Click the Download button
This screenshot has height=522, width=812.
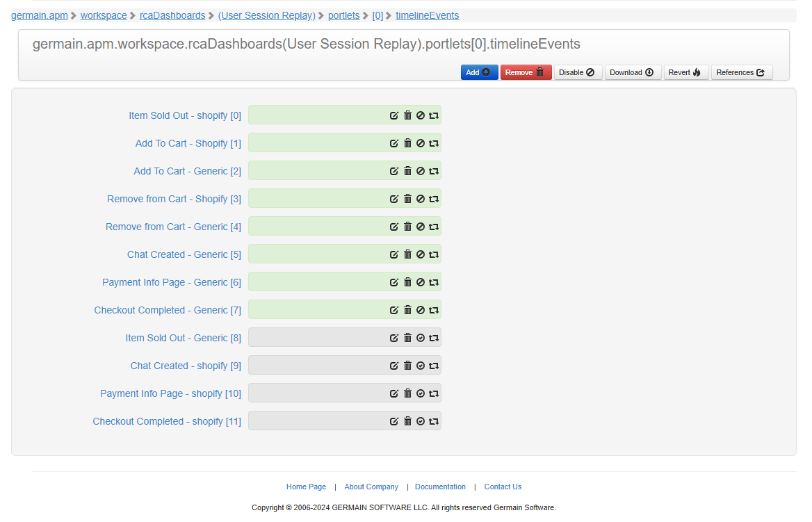[632, 72]
